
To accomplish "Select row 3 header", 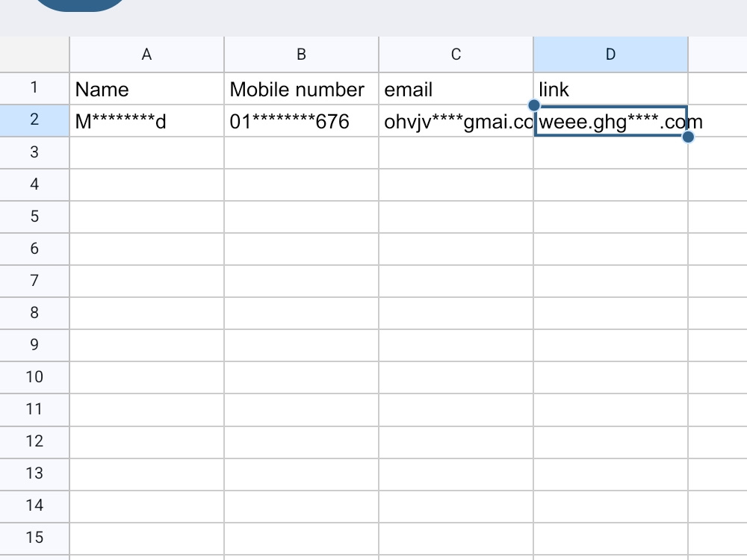I will [x=34, y=152].
